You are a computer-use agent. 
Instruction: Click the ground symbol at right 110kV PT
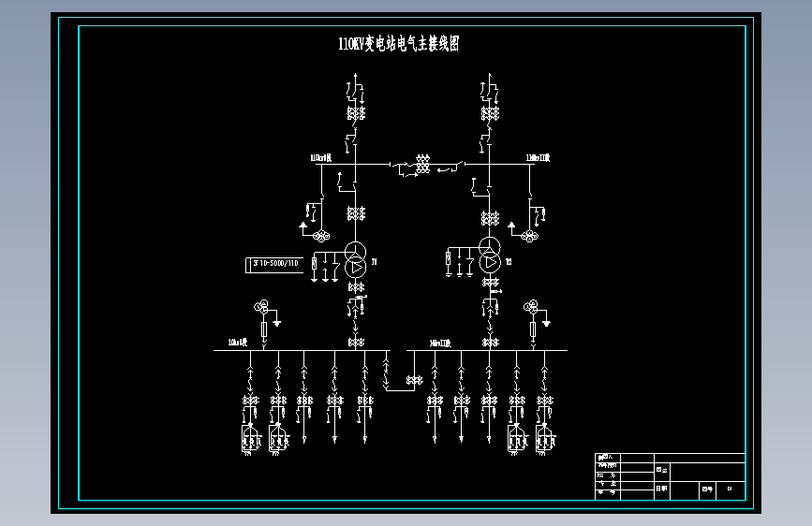[511, 226]
